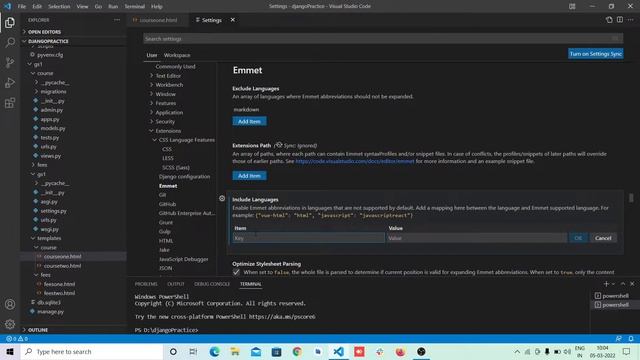This screenshot has width=640, height=360.
Task: Open Source Control view
Action: 10,62
